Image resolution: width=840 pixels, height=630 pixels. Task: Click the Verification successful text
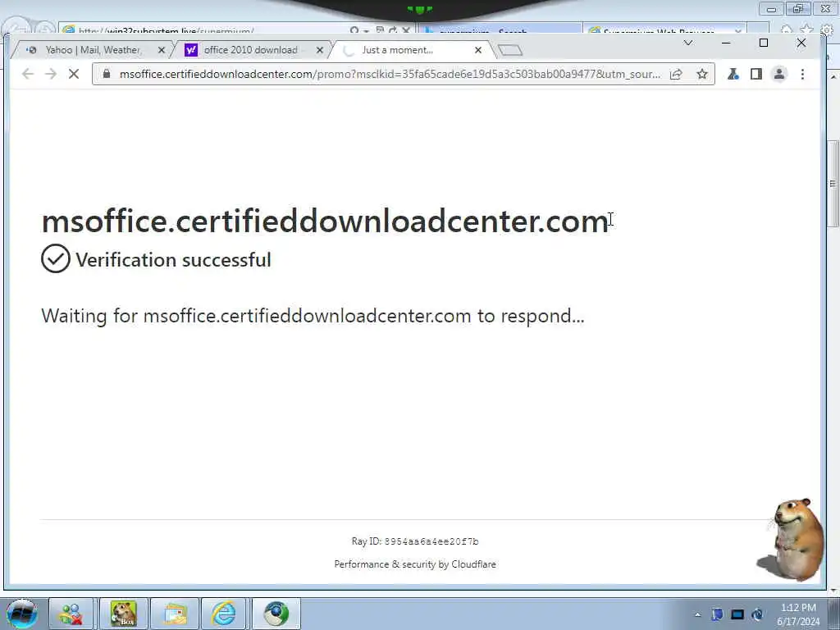[x=173, y=260]
